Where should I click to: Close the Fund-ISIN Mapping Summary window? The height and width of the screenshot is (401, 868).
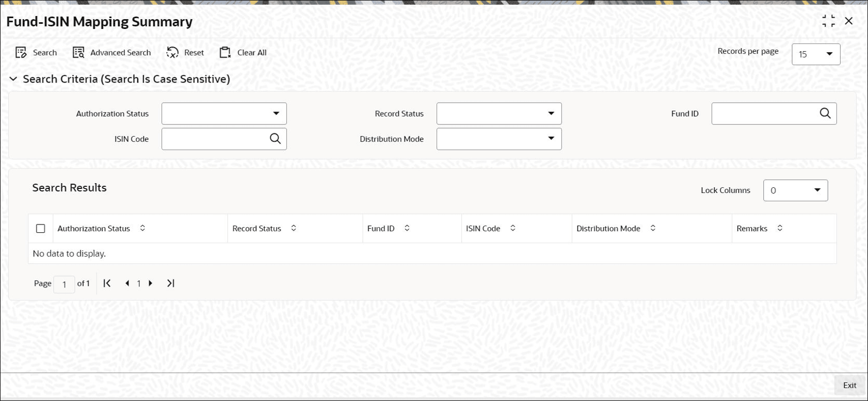[849, 21]
